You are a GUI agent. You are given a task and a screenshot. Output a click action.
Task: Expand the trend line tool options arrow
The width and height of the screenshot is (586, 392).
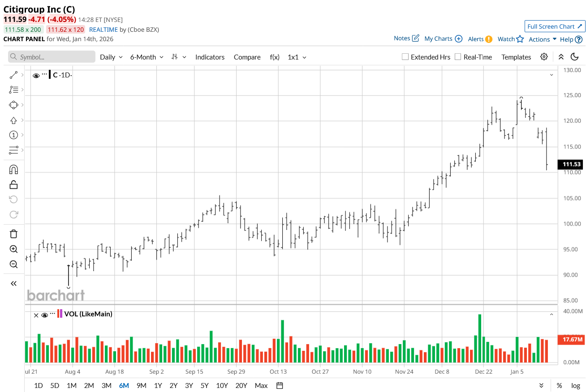coord(22,75)
